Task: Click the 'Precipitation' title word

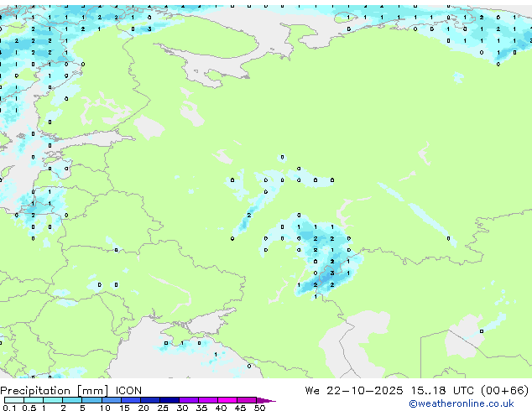Action: tap(35, 391)
